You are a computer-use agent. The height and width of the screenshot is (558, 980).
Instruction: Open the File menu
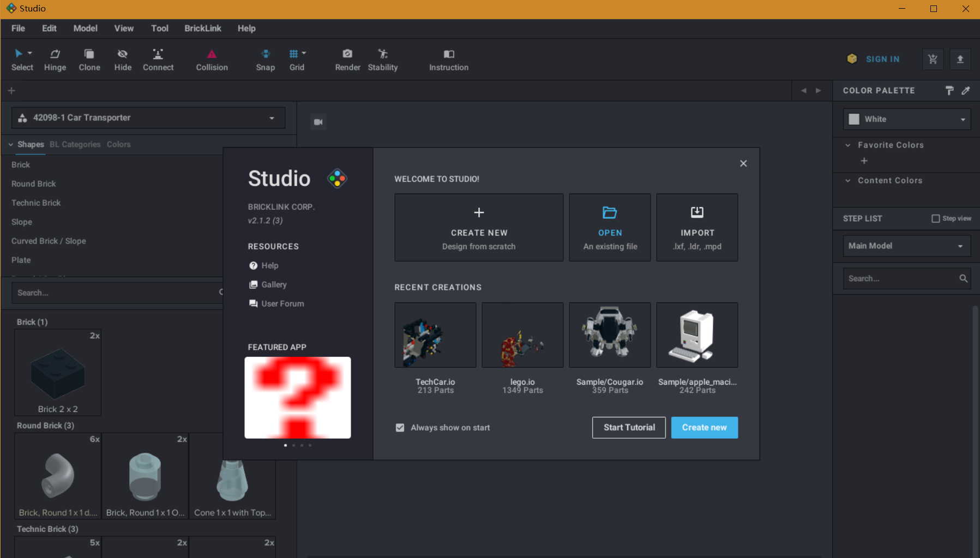[x=18, y=28]
